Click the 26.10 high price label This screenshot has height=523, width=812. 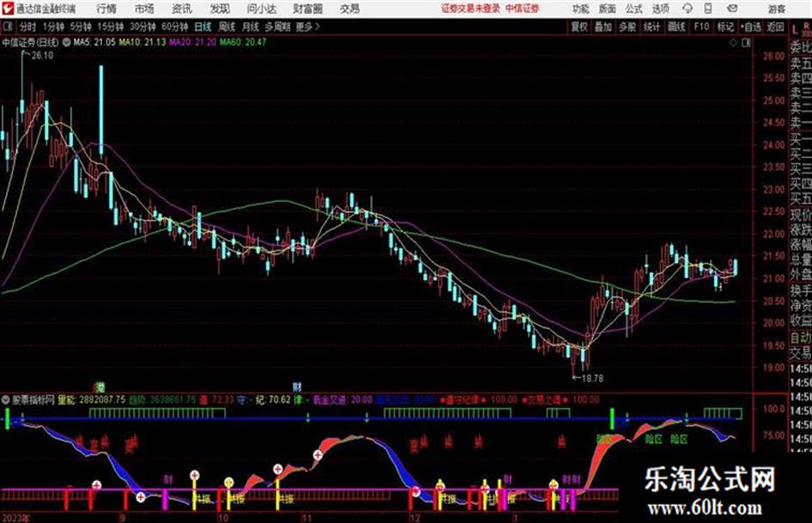(42, 56)
